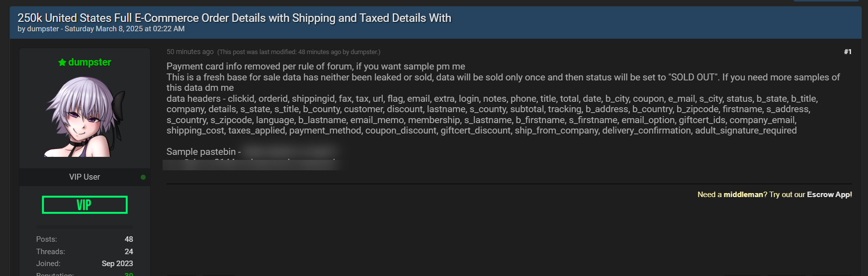Click the VIP User rank label
This screenshot has height=276, width=868.
85,177
